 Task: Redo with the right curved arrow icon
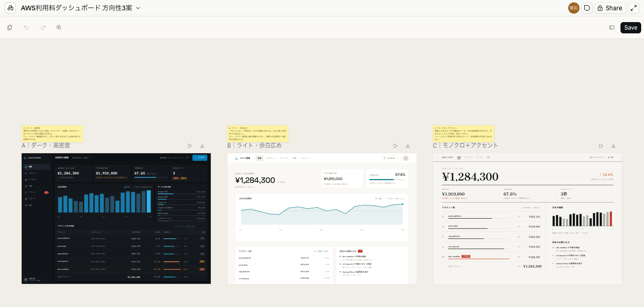click(x=43, y=28)
